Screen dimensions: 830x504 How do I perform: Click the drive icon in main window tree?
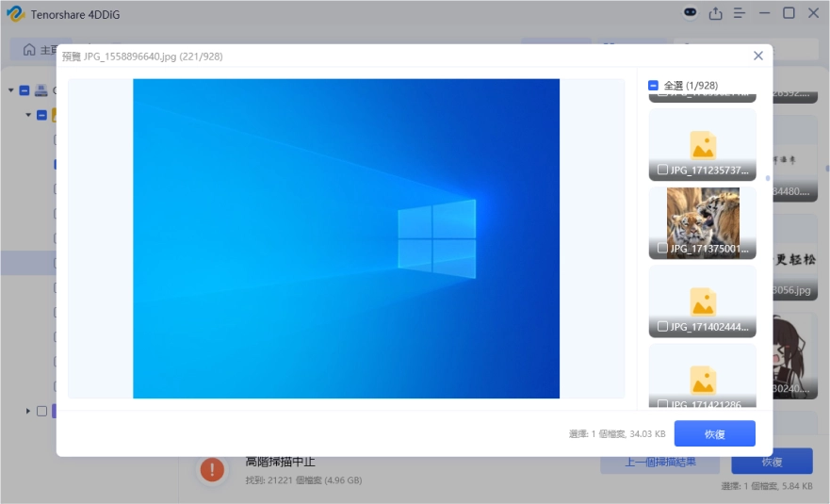(x=41, y=90)
